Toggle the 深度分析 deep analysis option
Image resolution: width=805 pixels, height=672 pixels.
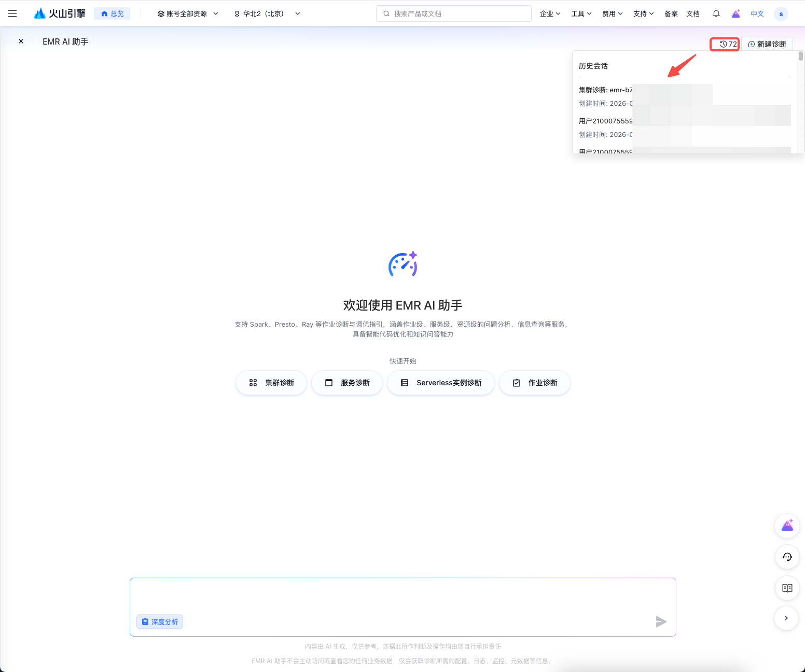160,622
